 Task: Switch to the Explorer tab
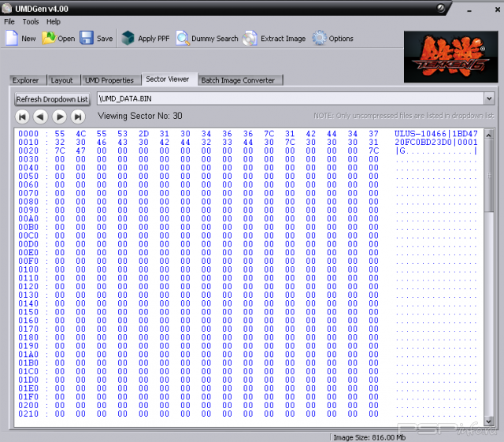coord(26,80)
